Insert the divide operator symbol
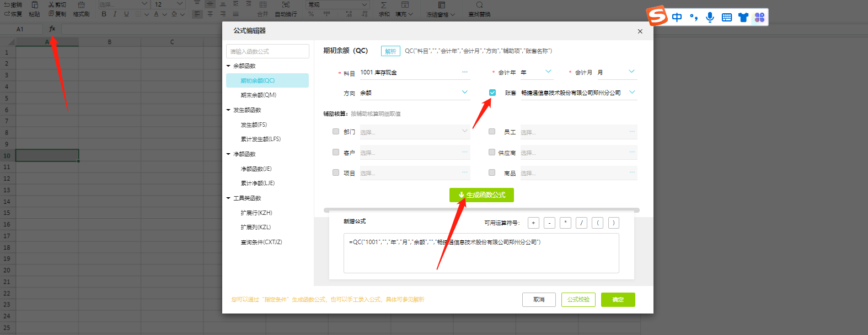Image resolution: width=868 pixels, height=335 pixels. (x=581, y=223)
